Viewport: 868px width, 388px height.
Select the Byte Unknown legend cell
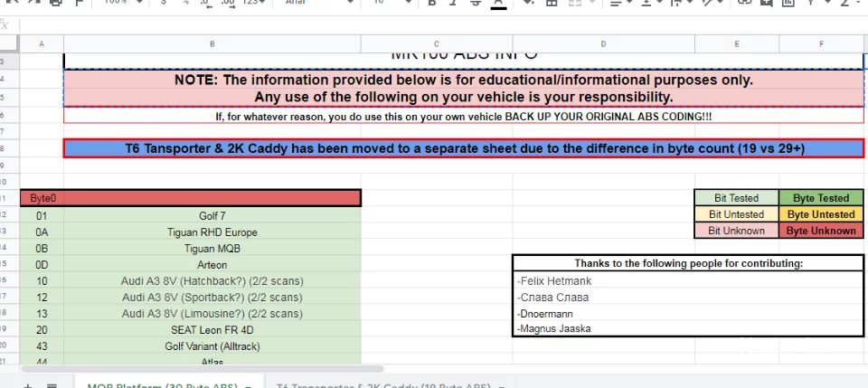(821, 231)
